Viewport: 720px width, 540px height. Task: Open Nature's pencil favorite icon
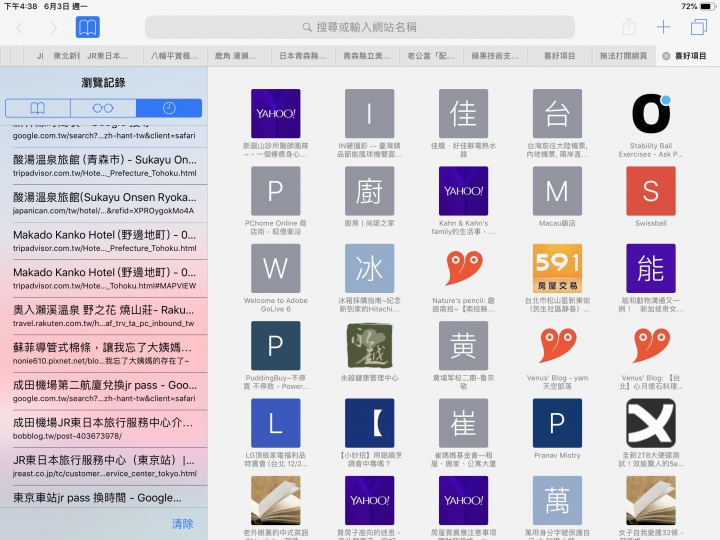[463, 268]
